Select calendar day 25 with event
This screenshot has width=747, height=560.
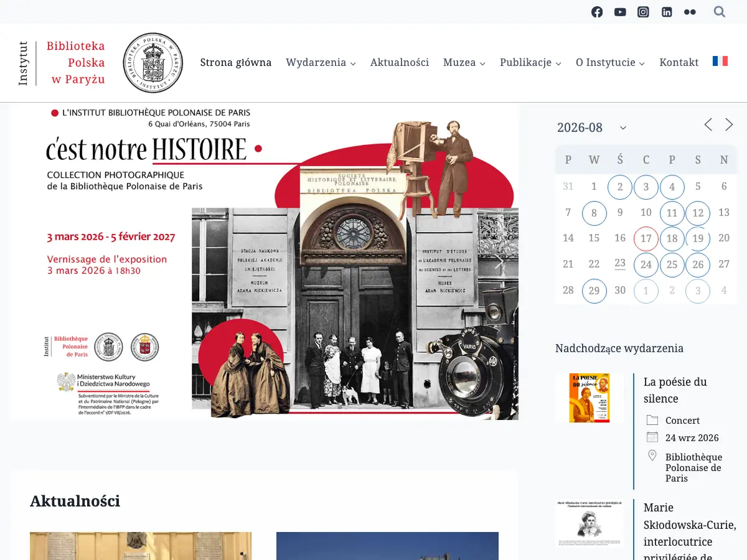click(672, 264)
